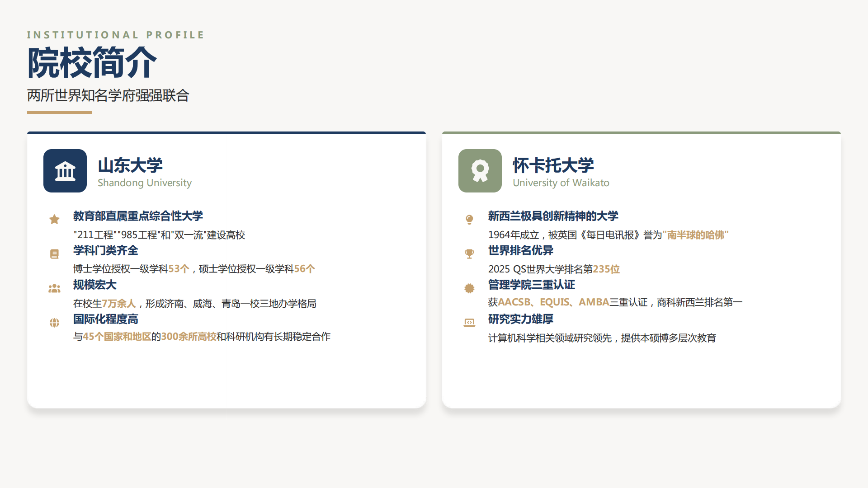Viewport: 868px width, 488px height.
Task: Click the heading 教育部直属重点综合性大学
Action: coord(138,216)
